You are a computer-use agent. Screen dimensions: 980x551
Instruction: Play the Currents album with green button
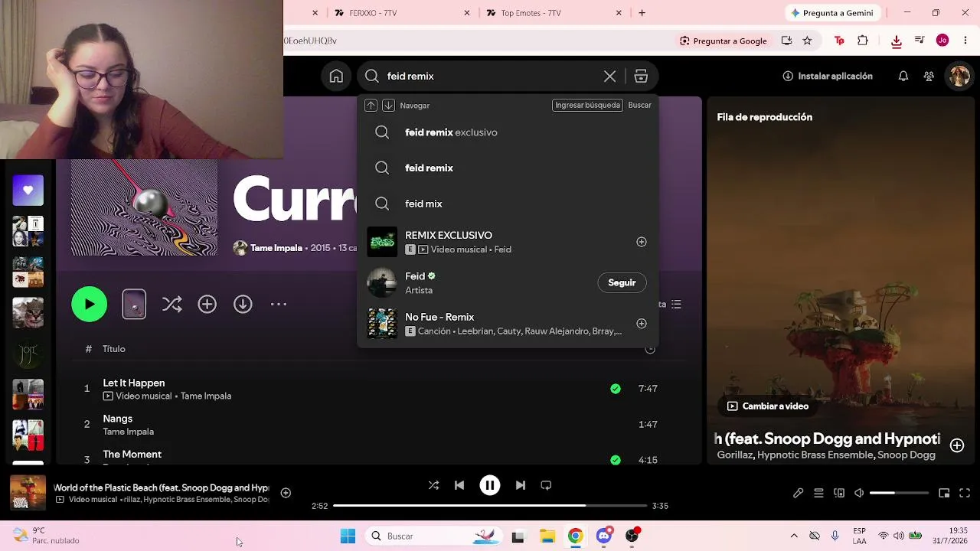point(90,304)
